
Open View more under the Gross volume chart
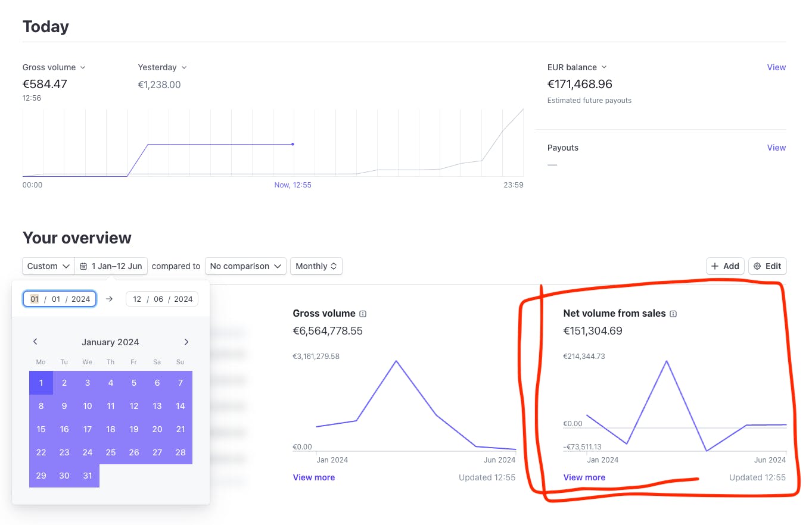click(313, 477)
